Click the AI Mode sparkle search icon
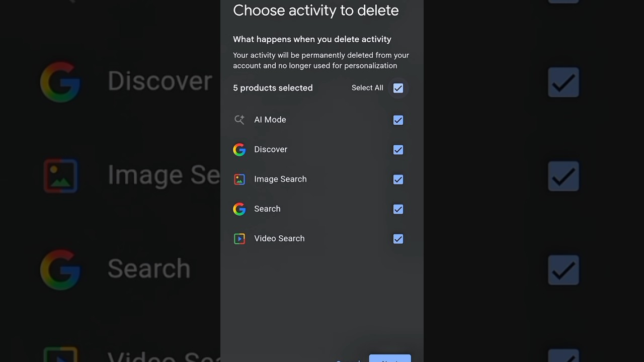 tap(239, 120)
